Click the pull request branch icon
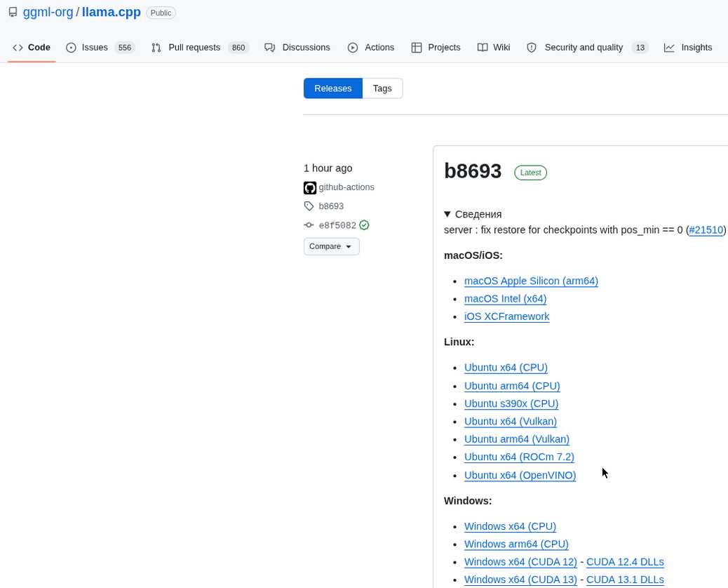Image resolution: width=728 pixels, height=588 pixels. (x=156, y=48)
